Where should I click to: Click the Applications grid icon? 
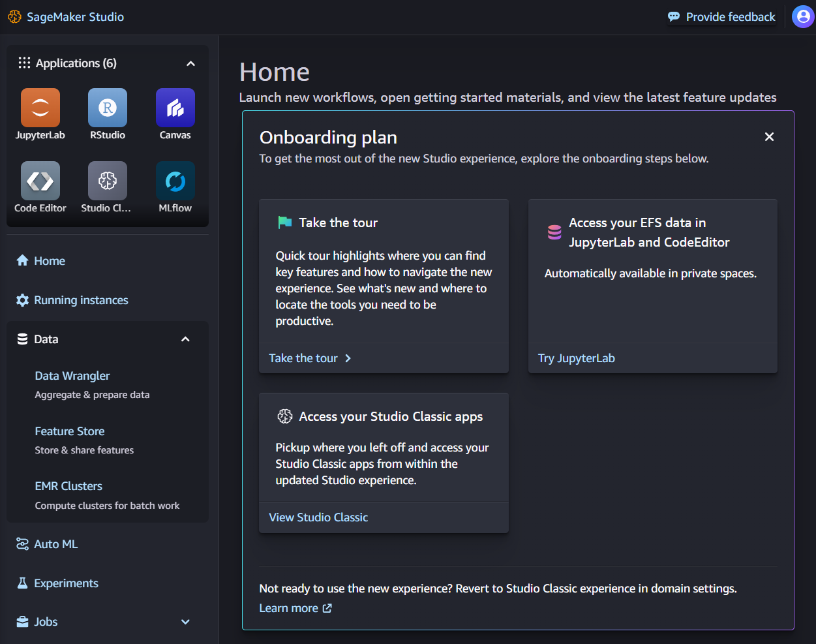pyautogui.click(x=24, y=63)
